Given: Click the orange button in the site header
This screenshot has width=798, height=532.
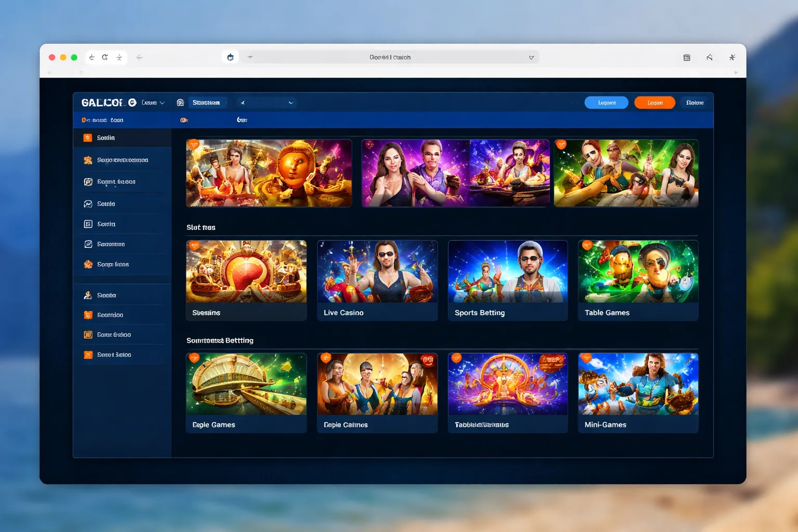Looking at the screenshot, I should tap(655, 103).
